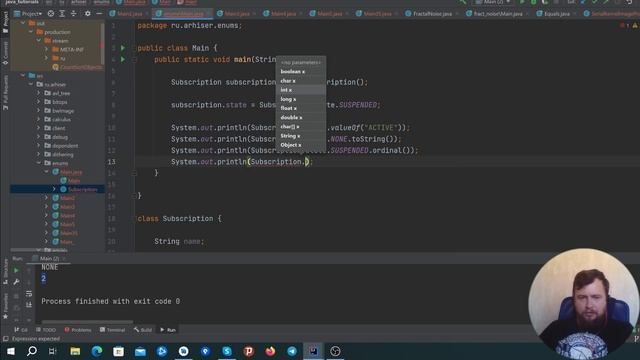Rerun program in Run panel

coord(16,270)
